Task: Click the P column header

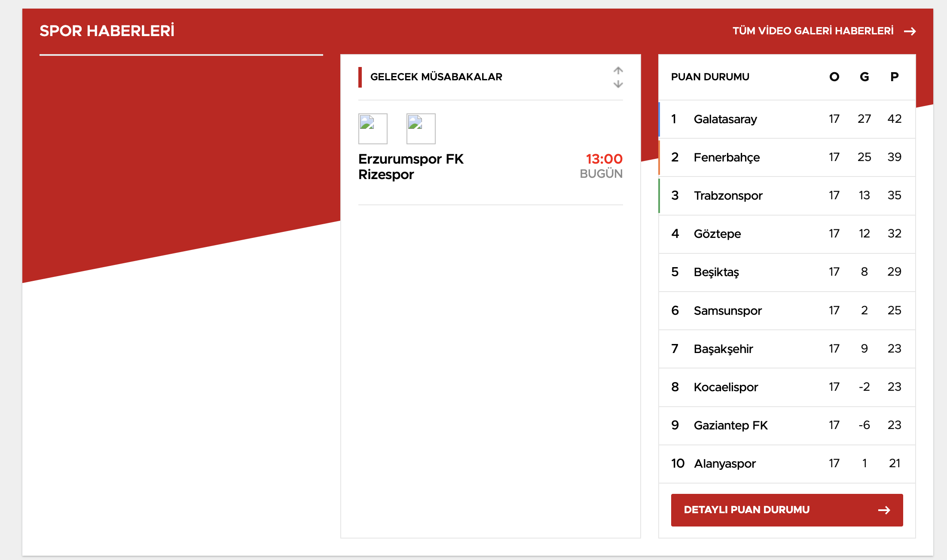Action: (894, 77)
